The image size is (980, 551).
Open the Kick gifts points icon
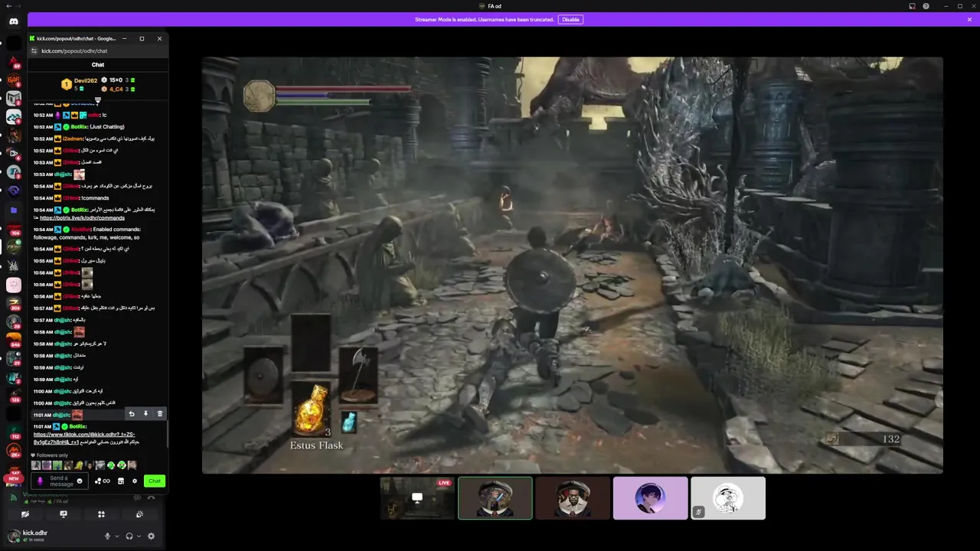tap(102, 481)
